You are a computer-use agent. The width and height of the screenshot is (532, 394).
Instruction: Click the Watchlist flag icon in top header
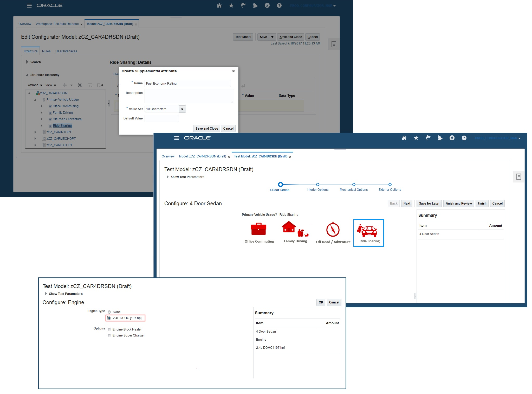coord(243,5)
